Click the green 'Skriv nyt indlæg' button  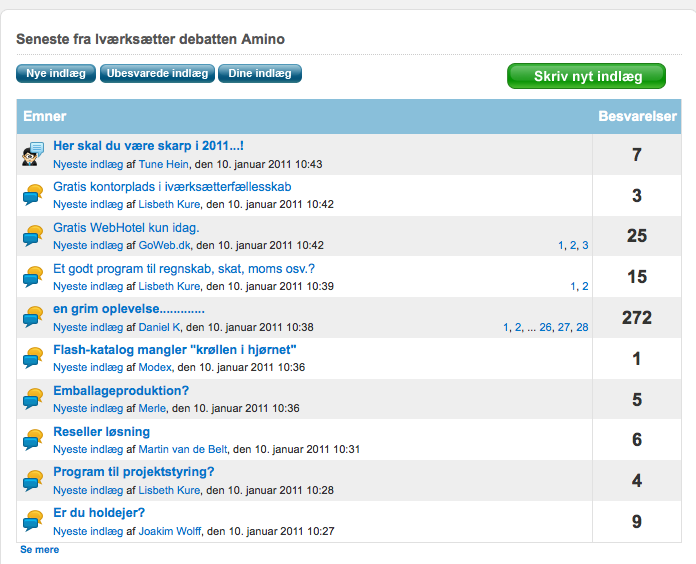pyautogui.click(x=586, y=76)
